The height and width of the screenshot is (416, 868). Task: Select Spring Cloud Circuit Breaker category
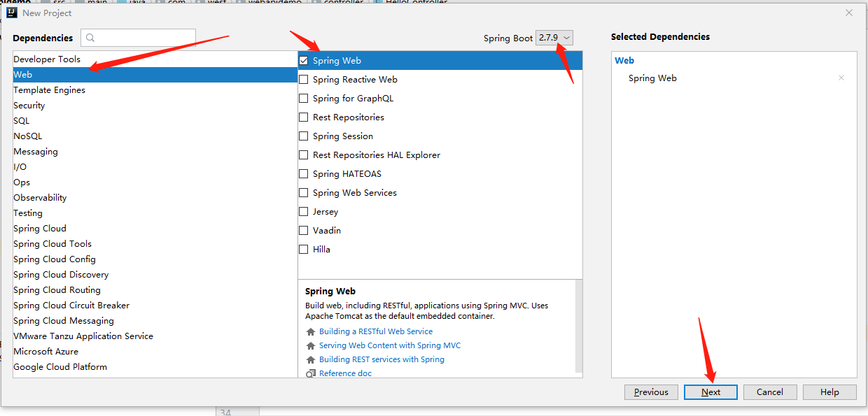[x=155, y=306]
